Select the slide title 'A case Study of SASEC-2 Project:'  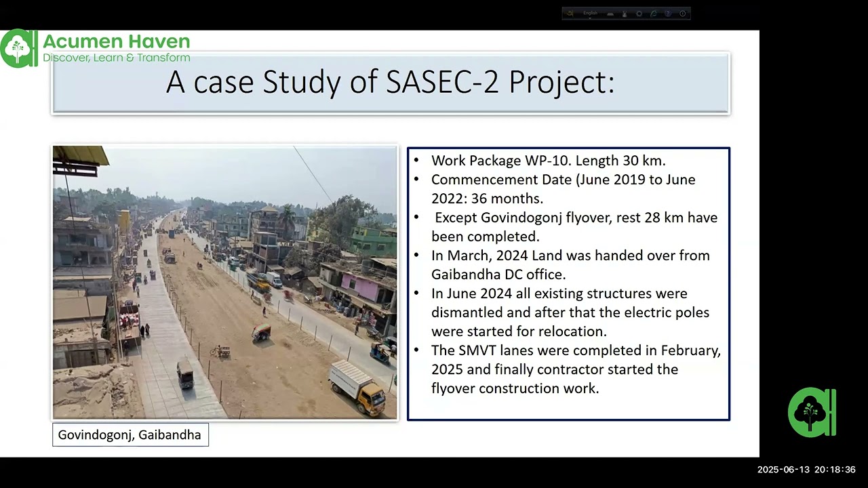[x=390, y=82]
